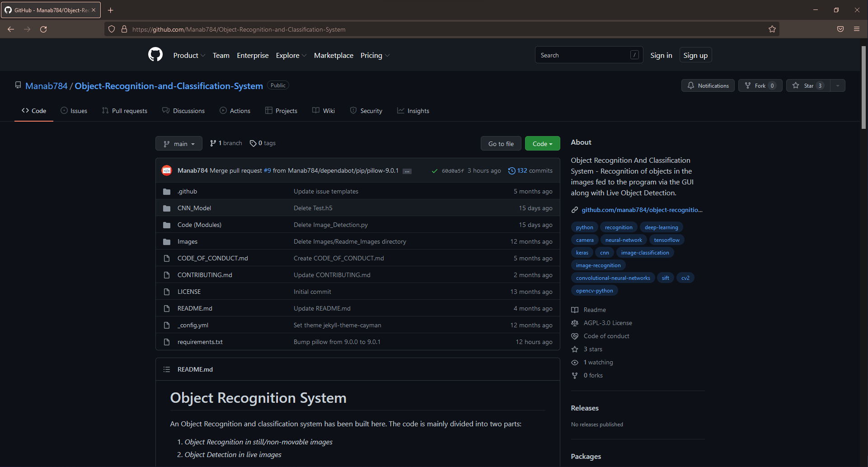Click Go to file button
The image size is (868, 467).
coord(501,144)
